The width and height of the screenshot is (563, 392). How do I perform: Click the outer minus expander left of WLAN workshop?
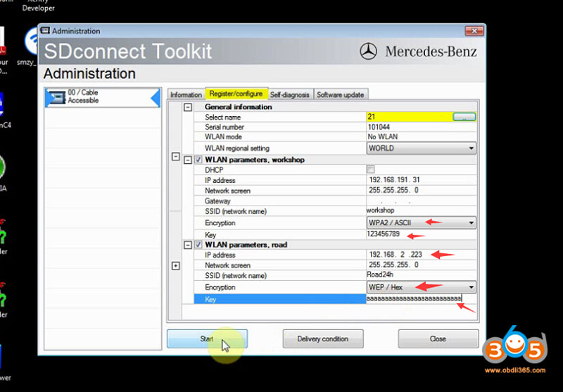click(x=175, y=156)
